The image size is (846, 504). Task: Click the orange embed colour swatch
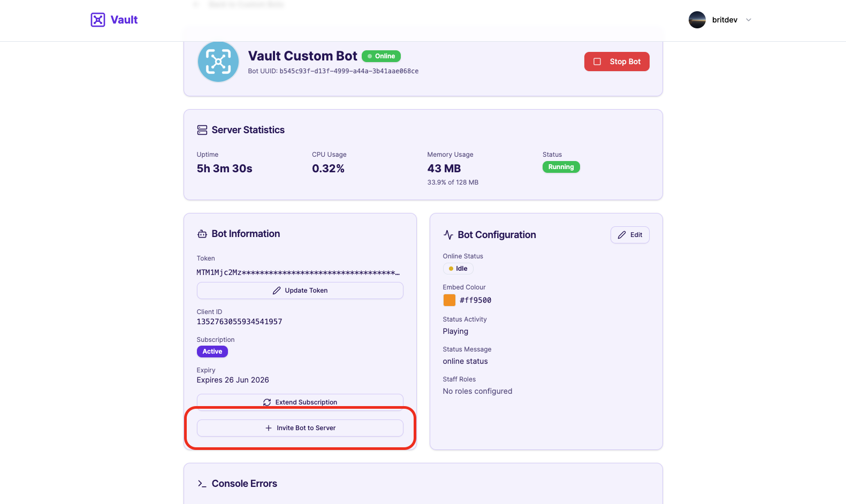tap(449, 300)
